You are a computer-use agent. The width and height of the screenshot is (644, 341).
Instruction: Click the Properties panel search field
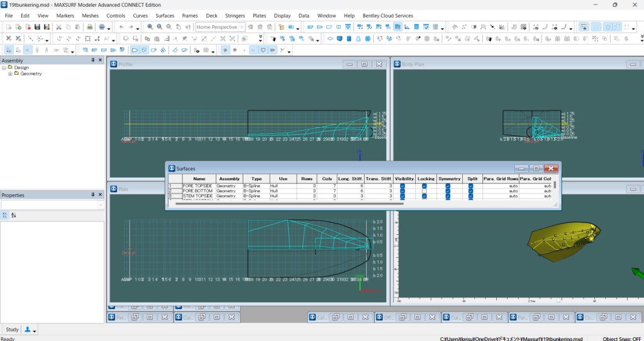click(x=52, y=205)
